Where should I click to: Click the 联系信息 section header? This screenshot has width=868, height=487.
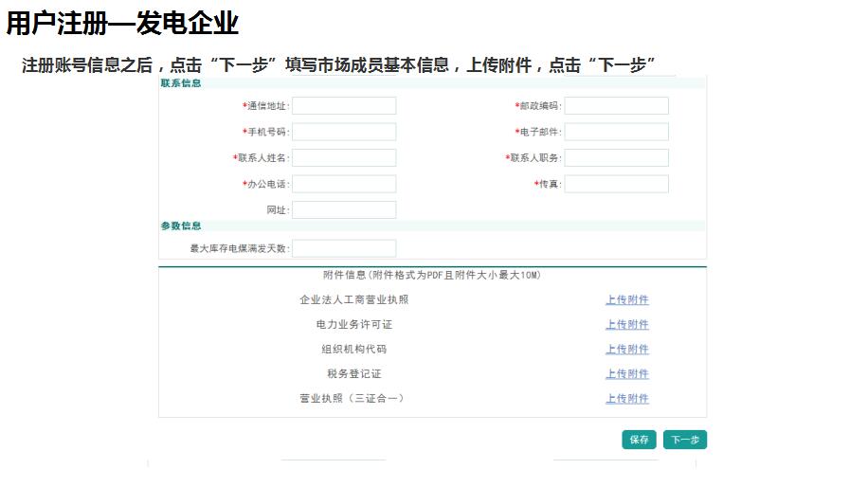click(181, 83)
